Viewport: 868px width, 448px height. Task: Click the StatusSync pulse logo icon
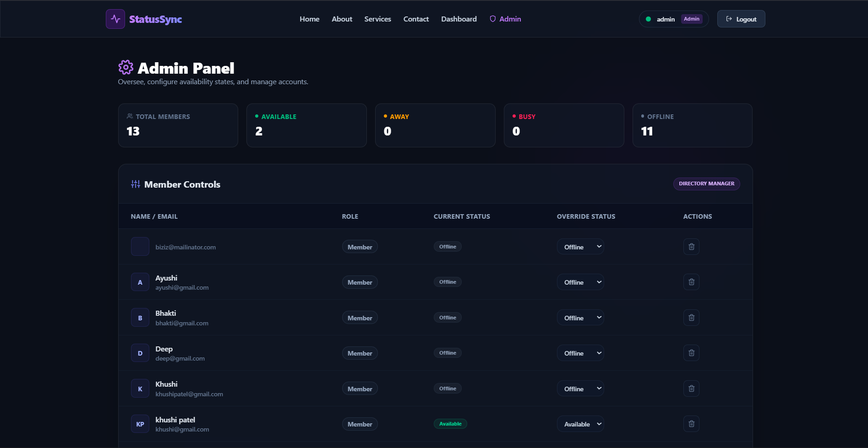pyautogui.click(x=115, y=19)
